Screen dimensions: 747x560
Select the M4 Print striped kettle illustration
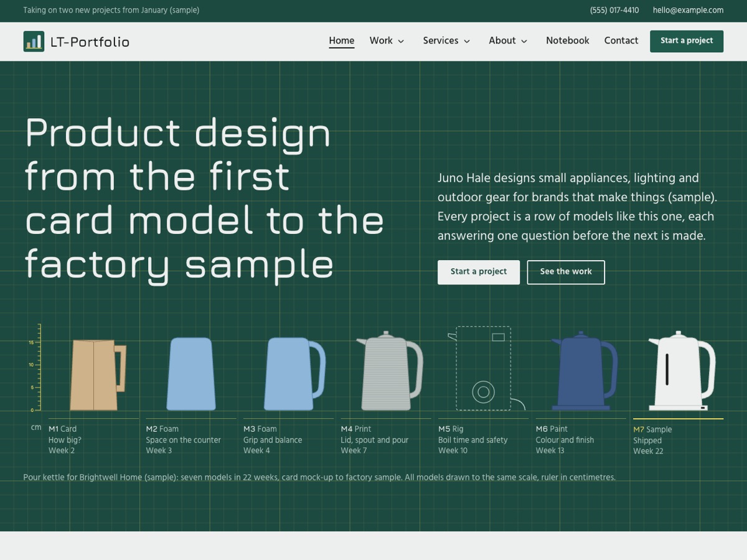coord(390,371)
